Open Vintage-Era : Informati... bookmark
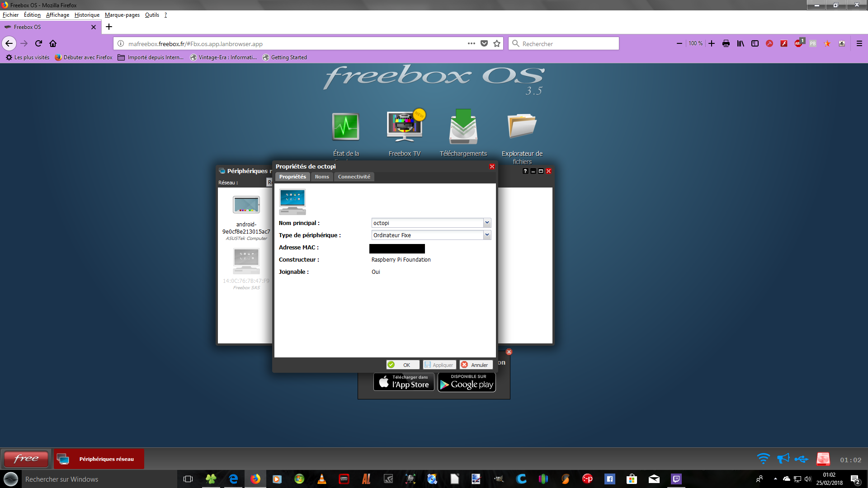This screenshot has height=488, width=868. (x=223, y=57)
